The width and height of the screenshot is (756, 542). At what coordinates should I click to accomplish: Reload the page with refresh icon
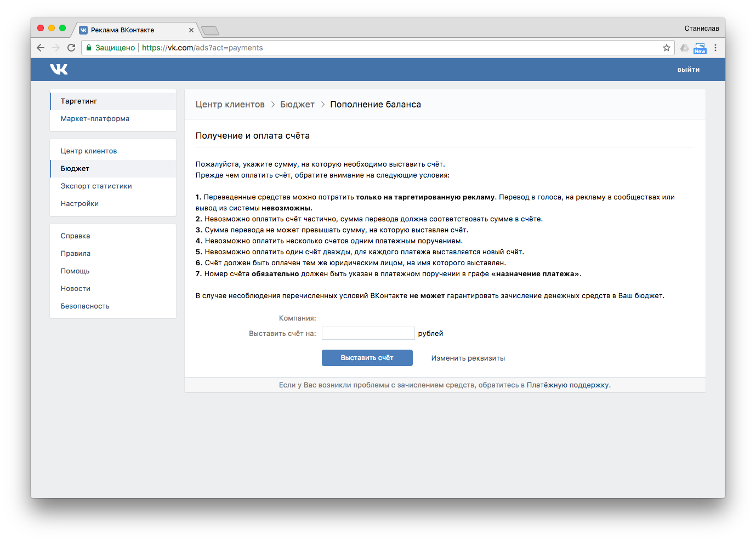coord(71,48)
